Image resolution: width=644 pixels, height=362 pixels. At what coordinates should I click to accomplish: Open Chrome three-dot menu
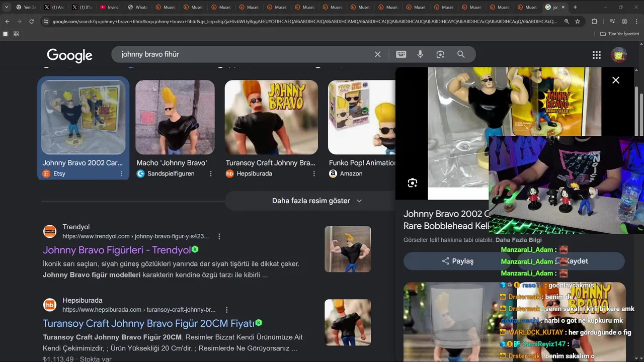[636, 22]
